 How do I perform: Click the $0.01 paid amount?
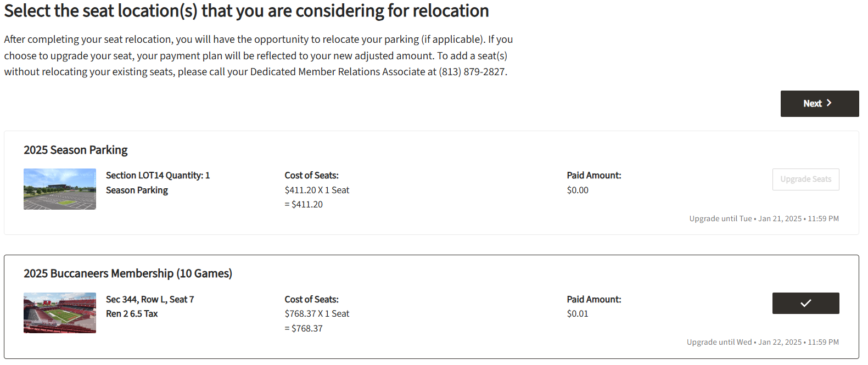(x=578, y=314)
